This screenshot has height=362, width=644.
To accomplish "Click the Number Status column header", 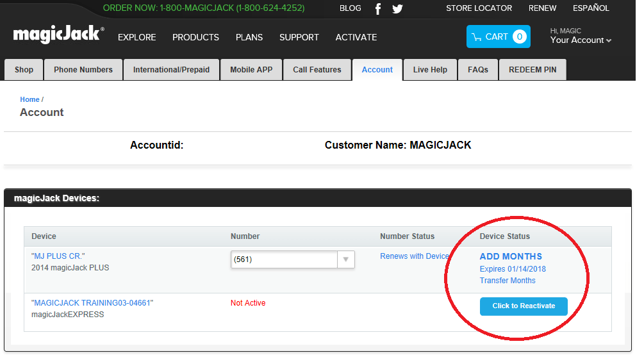I will click(407, 236).
